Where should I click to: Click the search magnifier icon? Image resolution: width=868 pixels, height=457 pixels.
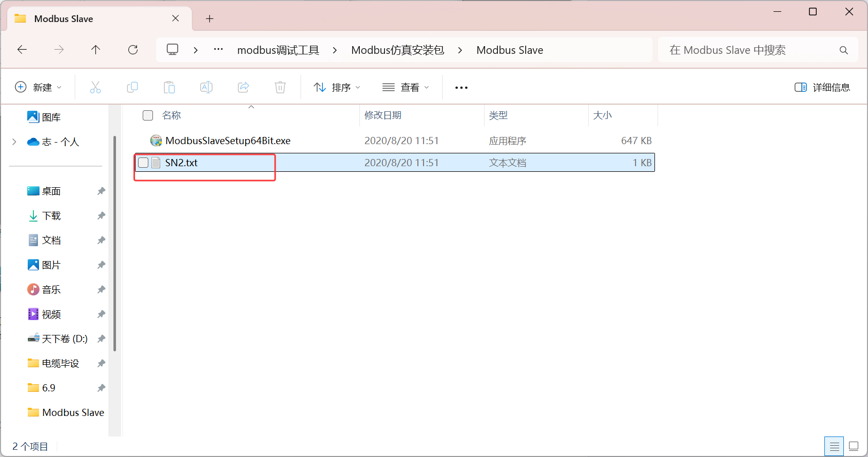844,50
